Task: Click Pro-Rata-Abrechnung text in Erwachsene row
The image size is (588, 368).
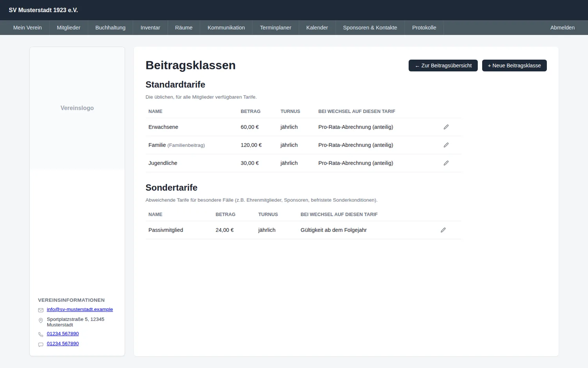Action: pyautogui.click(x=356, y=127)
